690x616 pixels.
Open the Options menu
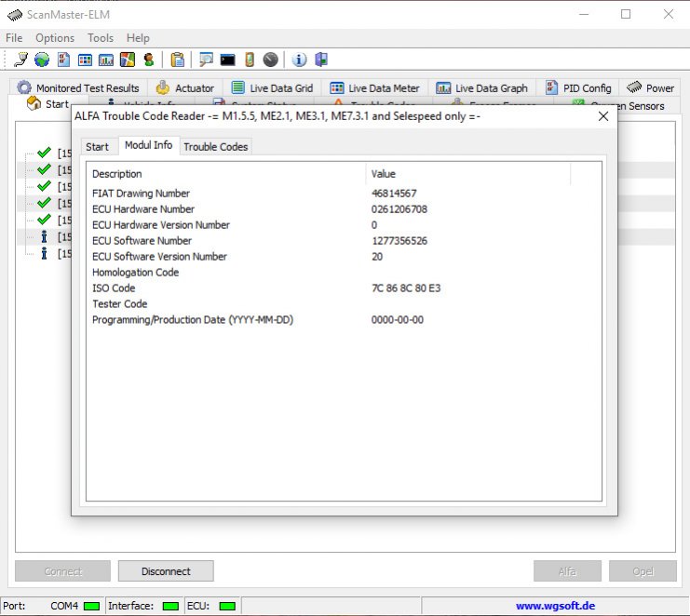[55, 38]
